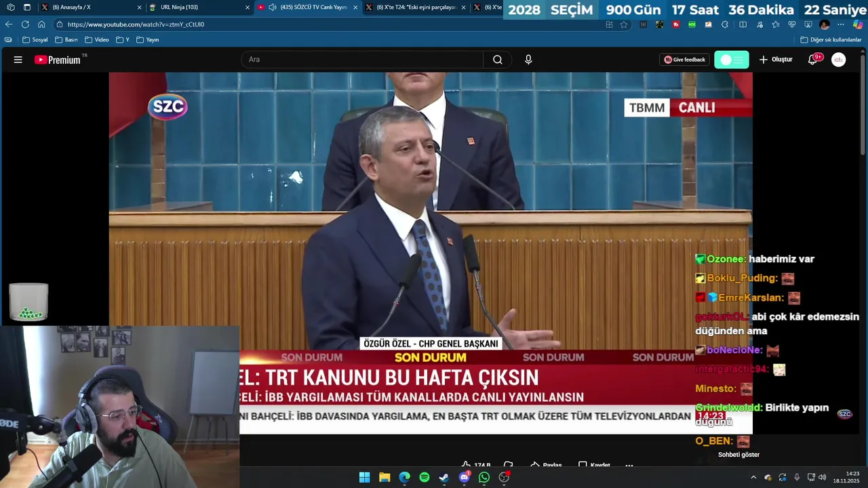Open Discord from taskbar
This screenshot has height=488, width=868.
(x=465, y=477)
